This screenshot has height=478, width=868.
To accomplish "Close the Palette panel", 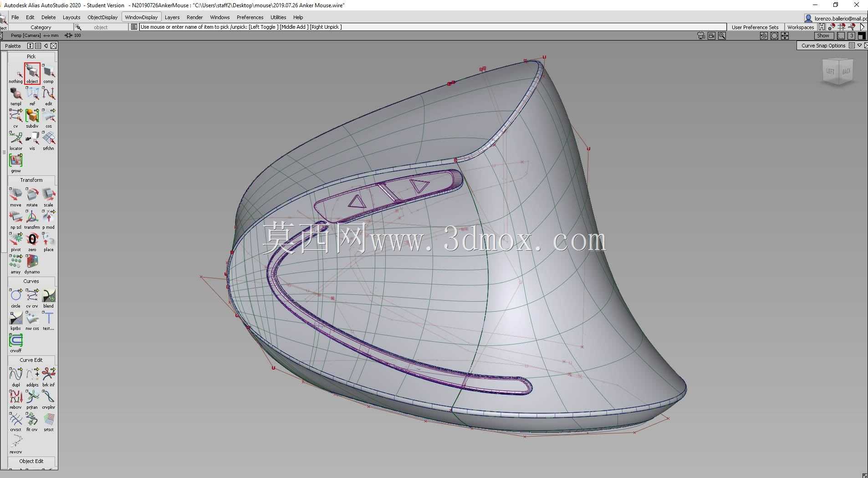I will tap(54, 46).
